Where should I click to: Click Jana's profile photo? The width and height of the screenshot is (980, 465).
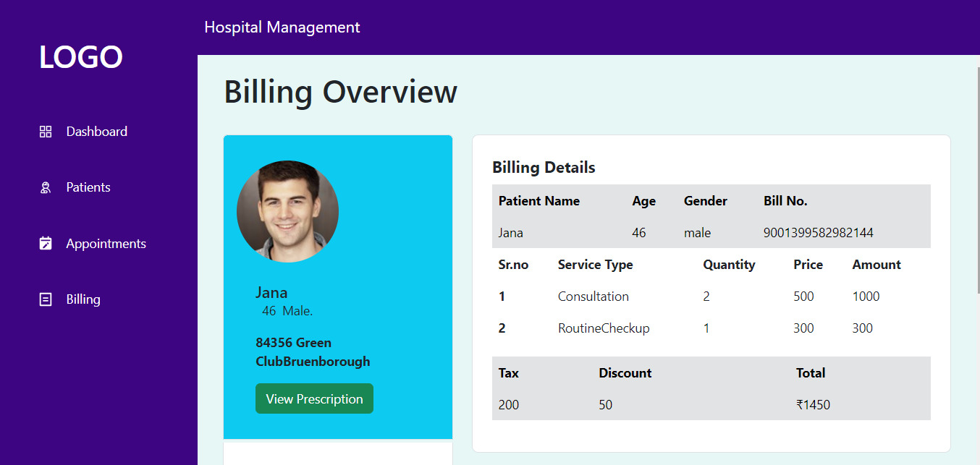(287, 211)
